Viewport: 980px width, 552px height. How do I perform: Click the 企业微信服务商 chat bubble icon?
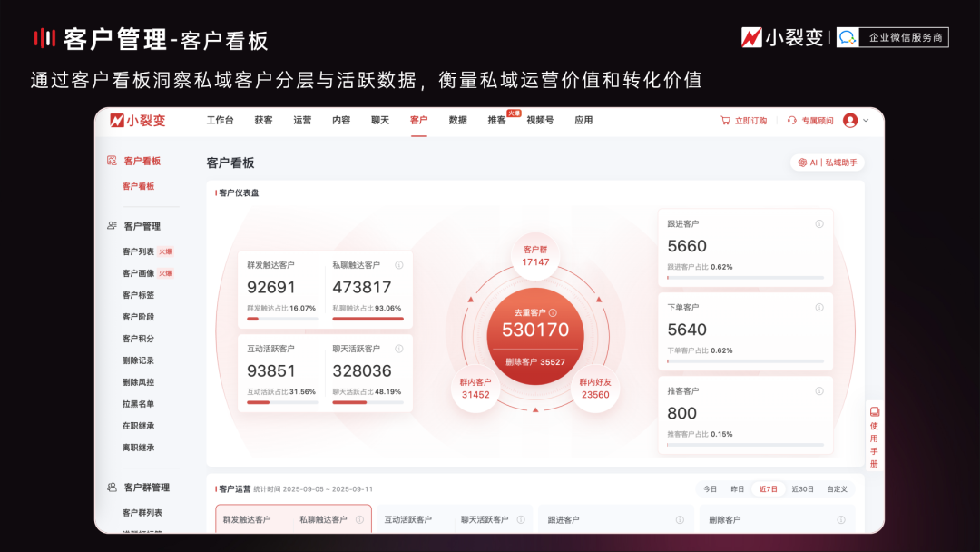848,37
